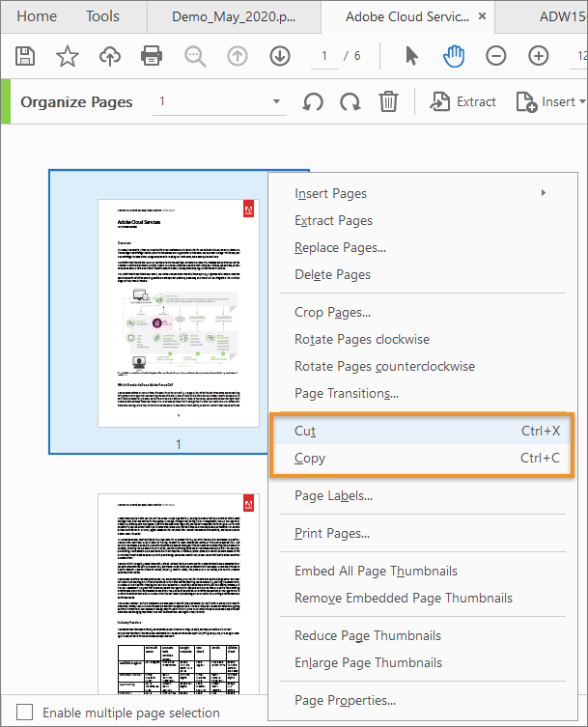Rotate pages clockwise in the Organize toolbar

(350, 101)
